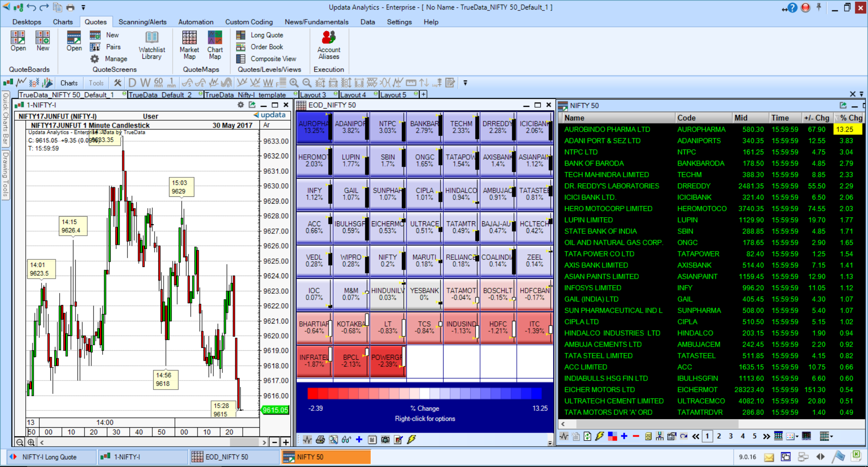The height and width of the screenshot is (467, 868).
Task: Open the Custom Coding ribbon tab
Action: coord(249,22)
